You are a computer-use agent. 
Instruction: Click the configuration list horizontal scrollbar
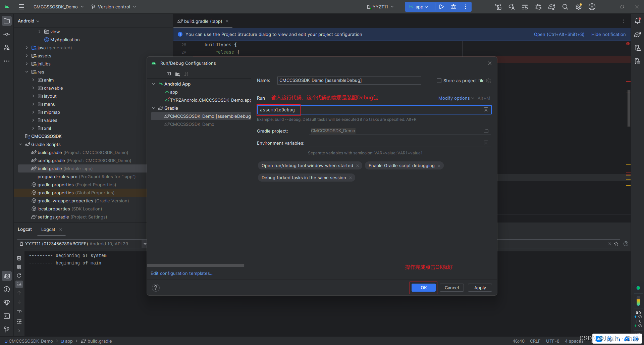(196, 265)
